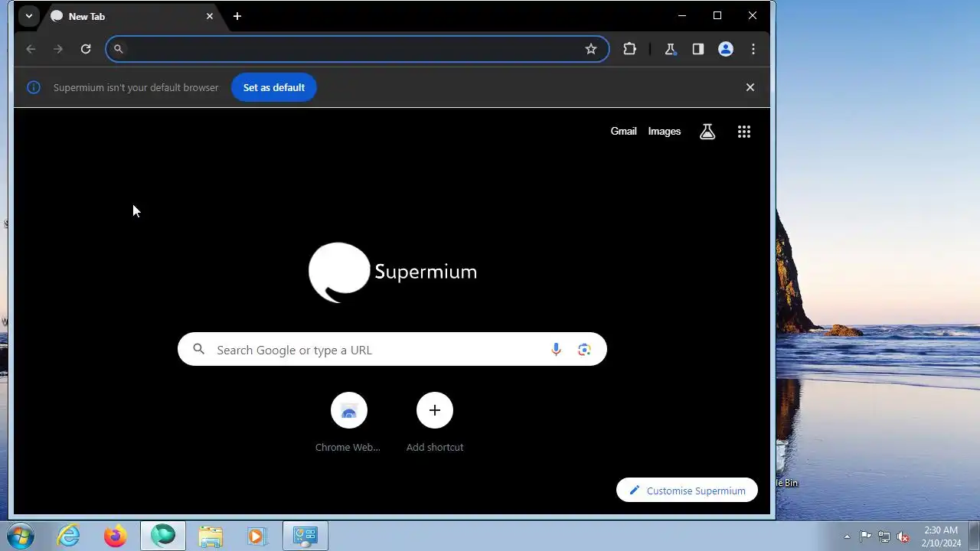Open Experiments flask in the toolbar
Viewport: 980px width, 551px height.
pyautogui.click(x=670, y=49)
